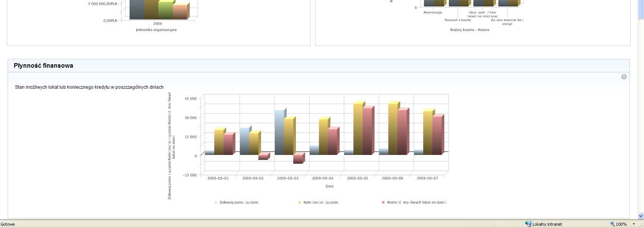Click the Data x-axis title
644x228 pixels.
(x=330, y=186)
